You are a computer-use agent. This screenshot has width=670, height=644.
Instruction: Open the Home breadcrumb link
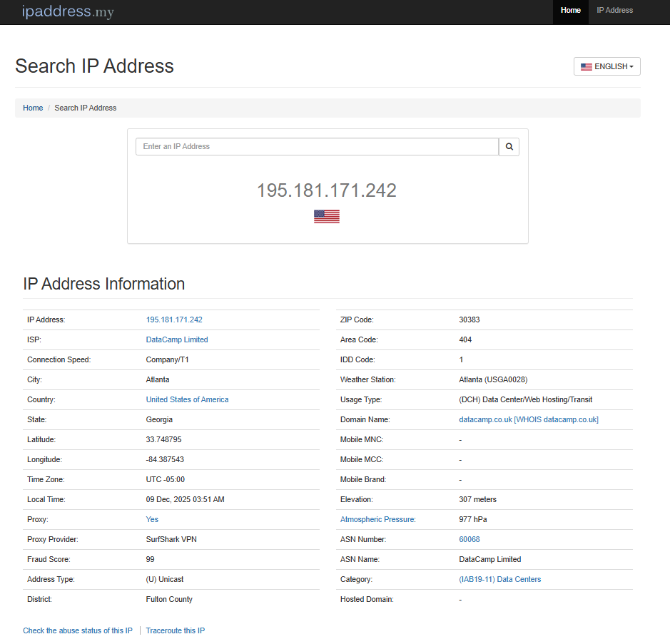point(33,108)
